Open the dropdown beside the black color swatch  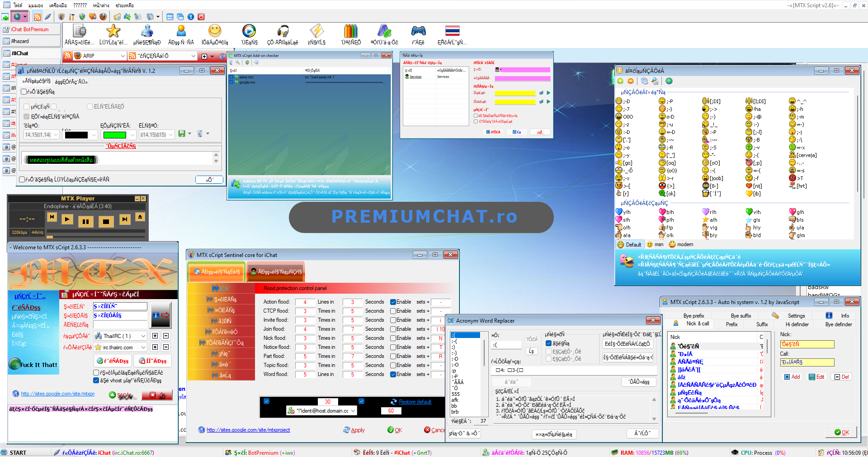94,135
